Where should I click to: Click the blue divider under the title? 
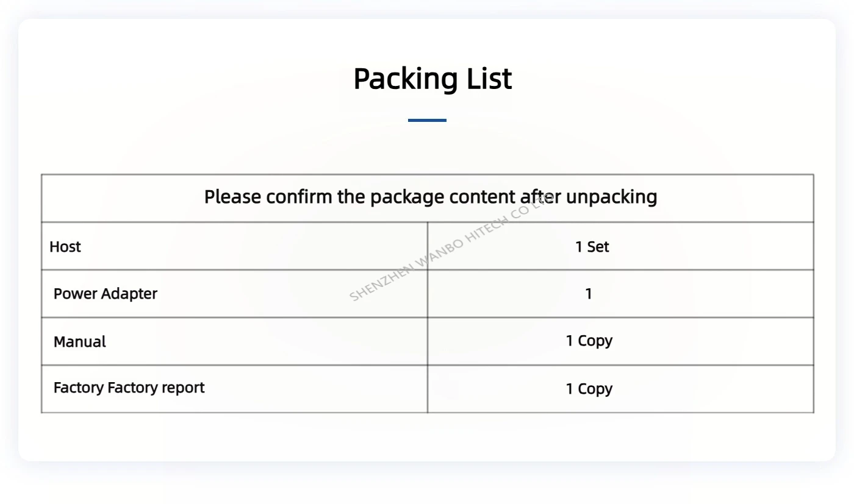pyautogui.click(x=427, y=120)
